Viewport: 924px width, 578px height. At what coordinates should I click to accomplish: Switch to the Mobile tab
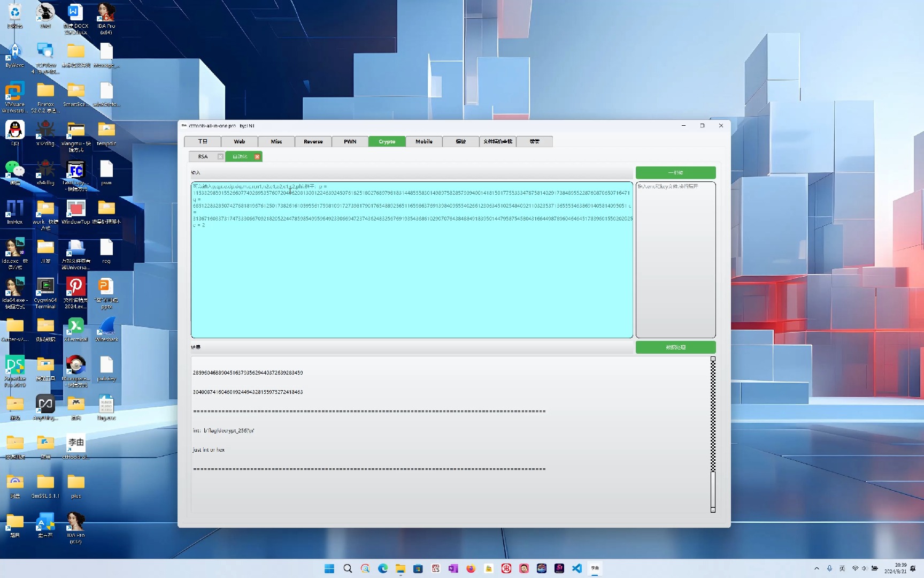tap(424, 141)
